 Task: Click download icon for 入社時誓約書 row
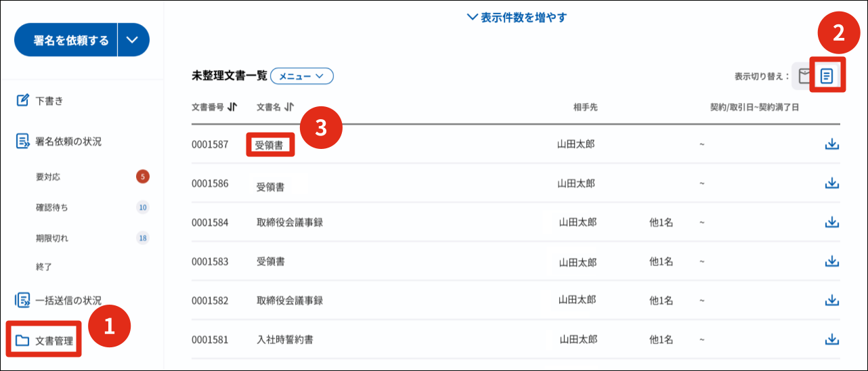tap(832, 339)
